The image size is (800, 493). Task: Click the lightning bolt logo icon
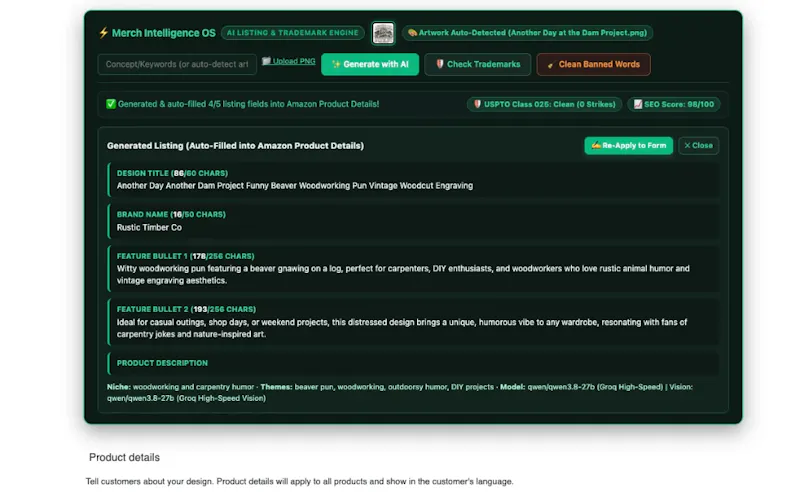pyautogui.click(x=104, y=33)
